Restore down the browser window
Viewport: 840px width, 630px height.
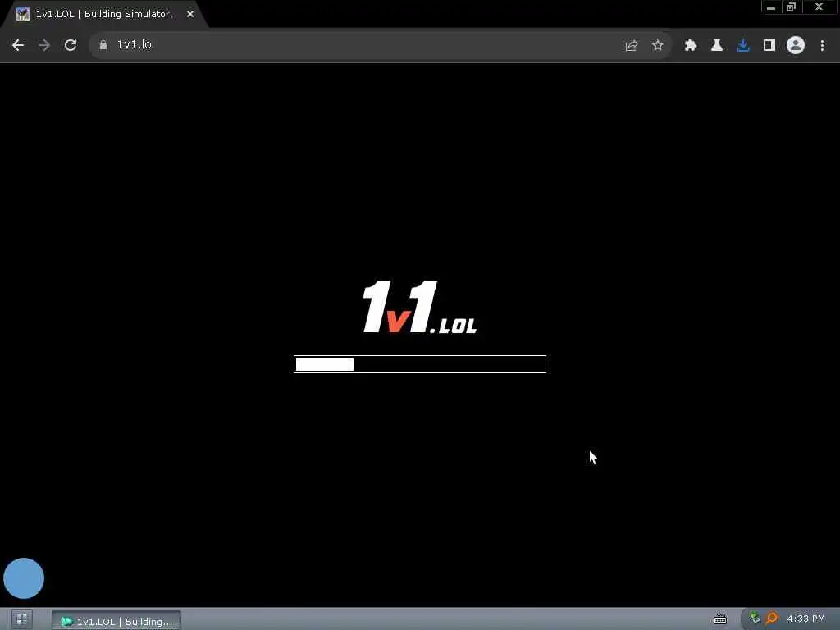click(x=792, y=7)
